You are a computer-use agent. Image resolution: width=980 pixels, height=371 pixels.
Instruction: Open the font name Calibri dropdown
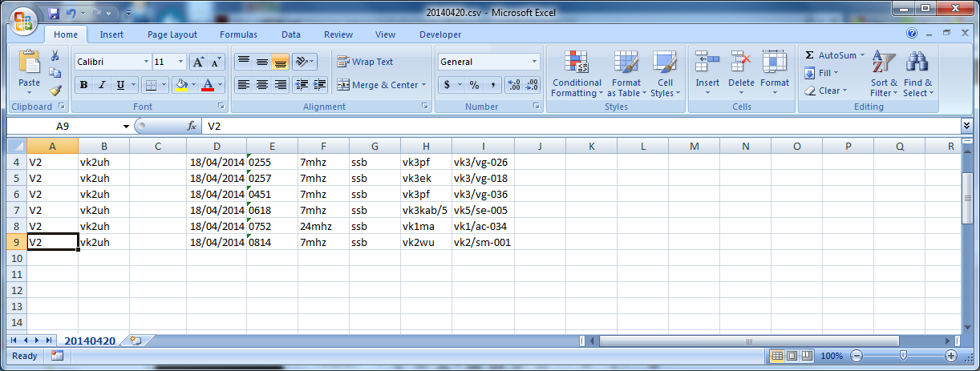[145, 62]
